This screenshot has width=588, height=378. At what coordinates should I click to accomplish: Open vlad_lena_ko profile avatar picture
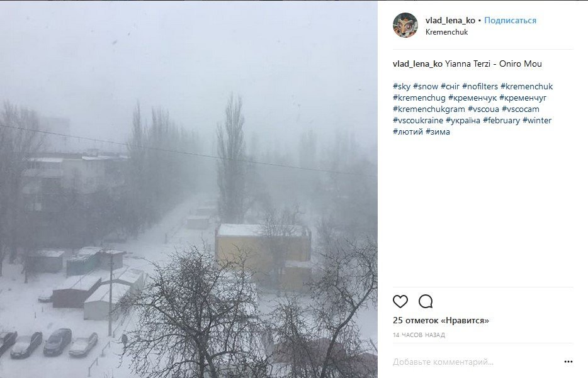click(x=405, y=25)
